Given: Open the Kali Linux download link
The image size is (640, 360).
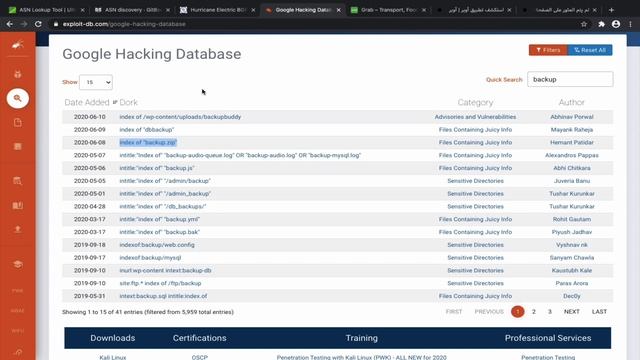Looking at the screenshot, I should click(x=113, y=357).
